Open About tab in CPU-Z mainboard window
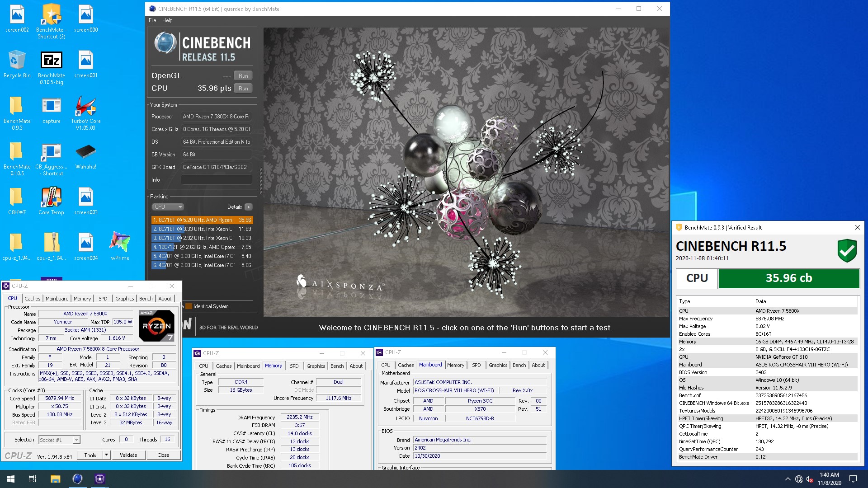This screenshot has width=868, height=488. click(538, 365)
